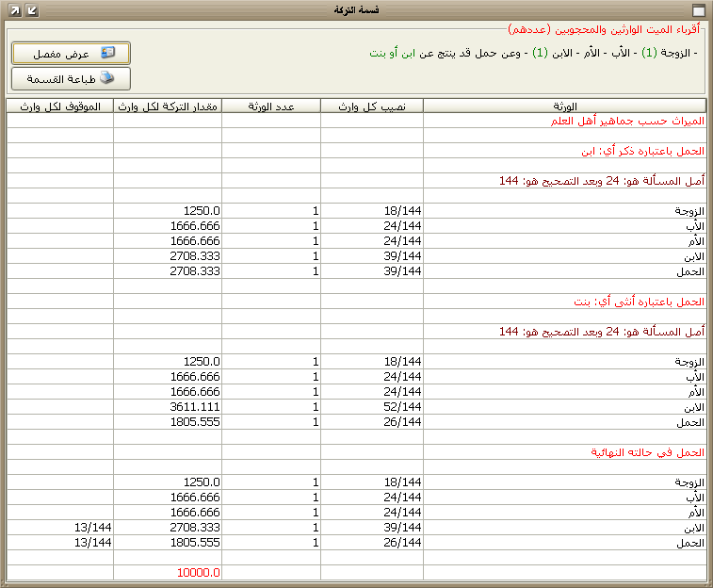Click the up-left arrow icon in title bar

point(31,9)
